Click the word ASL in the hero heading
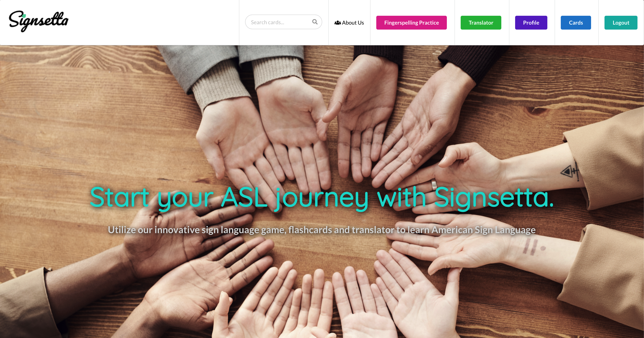 (244, 198)
